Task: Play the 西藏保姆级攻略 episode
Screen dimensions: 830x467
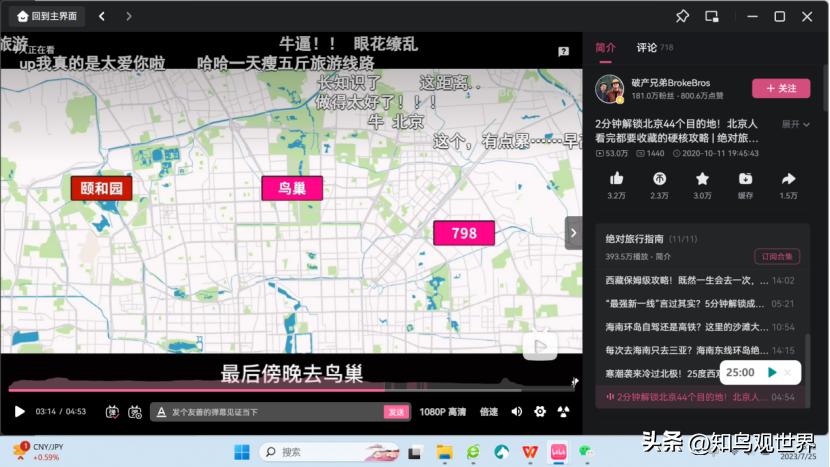Action: [x=700, y=281]
